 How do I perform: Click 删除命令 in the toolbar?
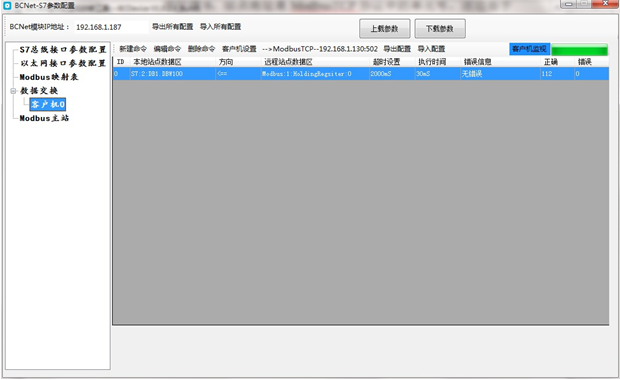point(201,49)
